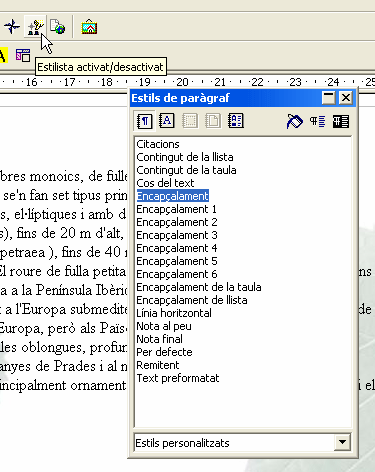The height and width of the screenshot is (472, 375).
Task: Click the update style icon
Action: (x=341, y=121)
